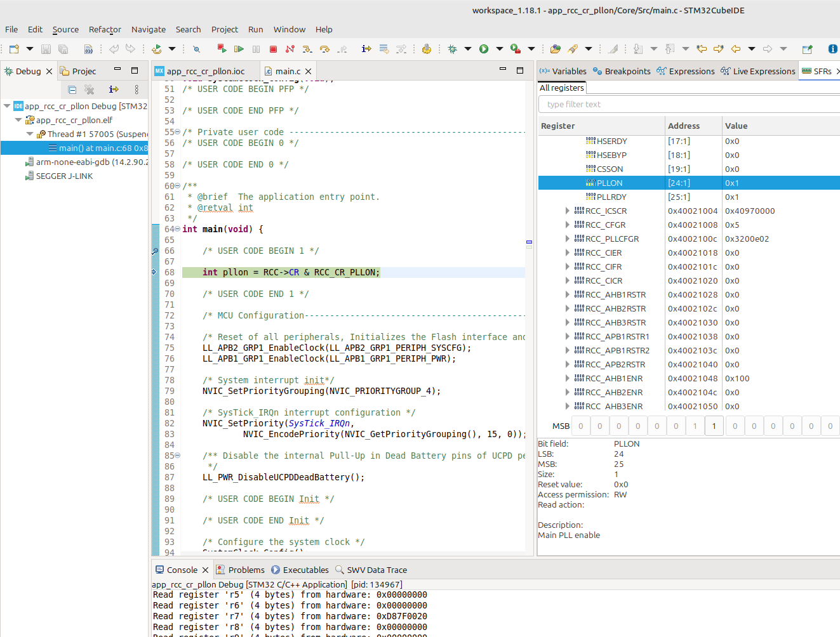This screenshot has width=840, height=637.
Task: Terminate the debug session
Action: [x=273, y=48]
